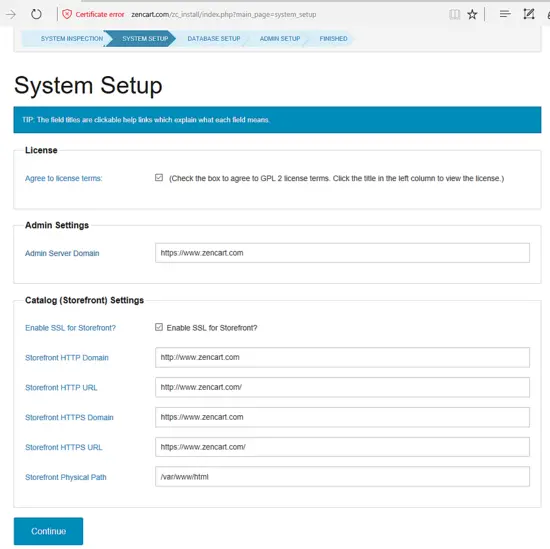Go to System Inspection step
This screenshot has width=550, height=549.
pos(72,39)
